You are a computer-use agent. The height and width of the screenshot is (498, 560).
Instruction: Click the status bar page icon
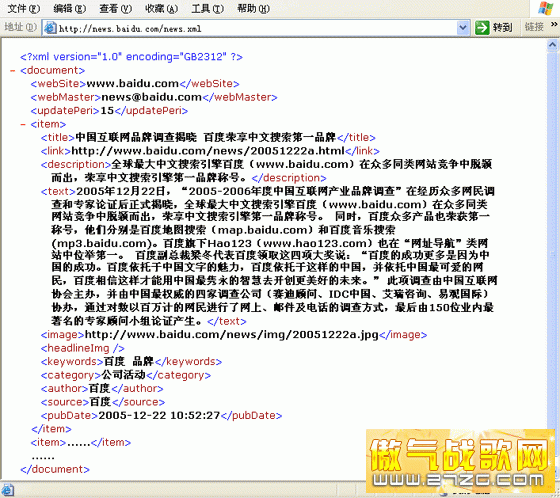pyautogui.click(x=7, y=490)
